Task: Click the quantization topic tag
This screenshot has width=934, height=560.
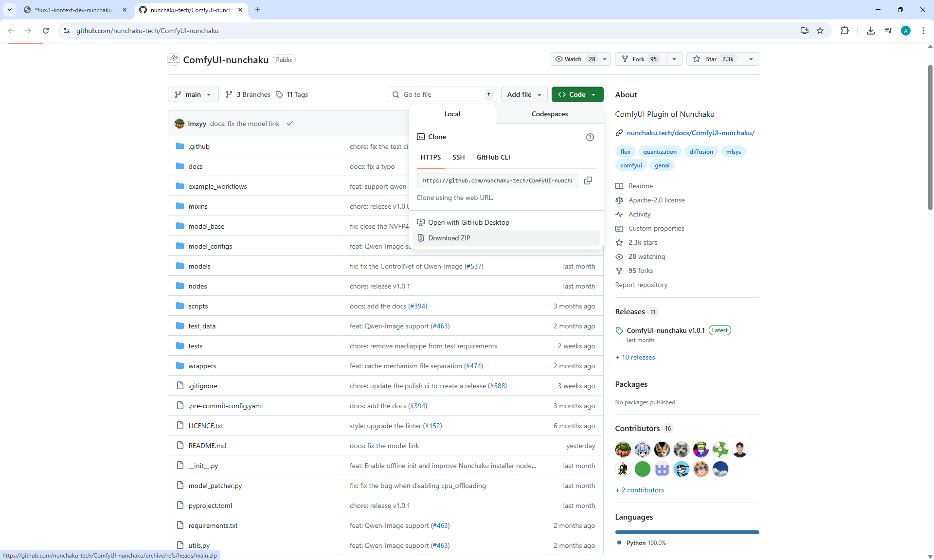Action: pos(660,152)
